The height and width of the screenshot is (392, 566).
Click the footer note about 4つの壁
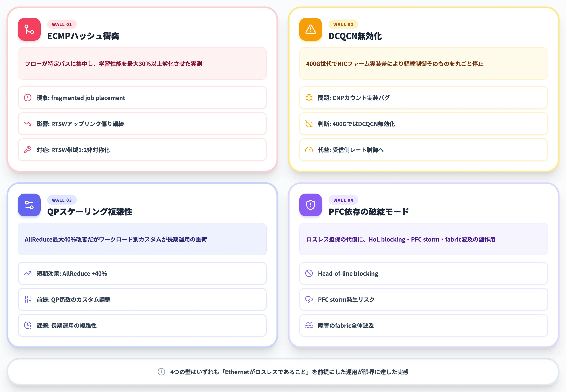[x=283, y=372]
